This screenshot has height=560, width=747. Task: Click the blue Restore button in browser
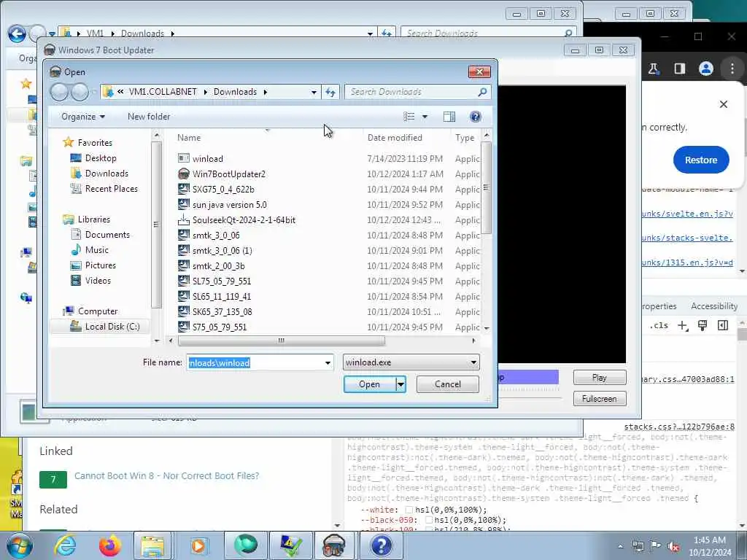pyautogui.click(x=701, y=160)
